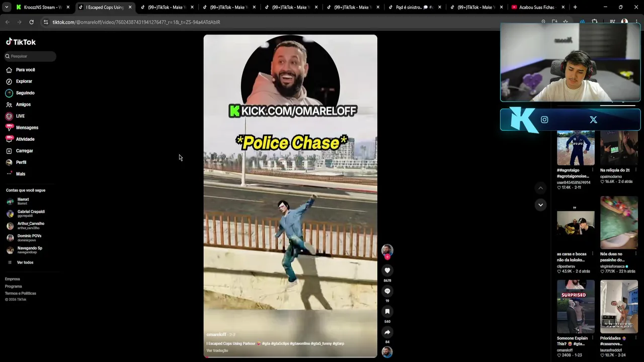Image resolution: width=644 pixels, height=362 pixels.
Task: Go to previous video with up arrow
Action: point(540,188)
